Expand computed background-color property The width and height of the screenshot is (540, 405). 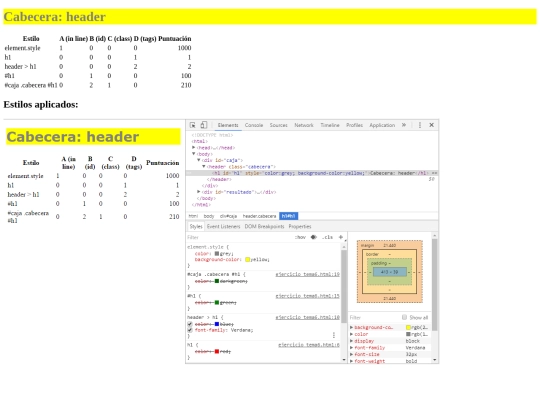351,328
